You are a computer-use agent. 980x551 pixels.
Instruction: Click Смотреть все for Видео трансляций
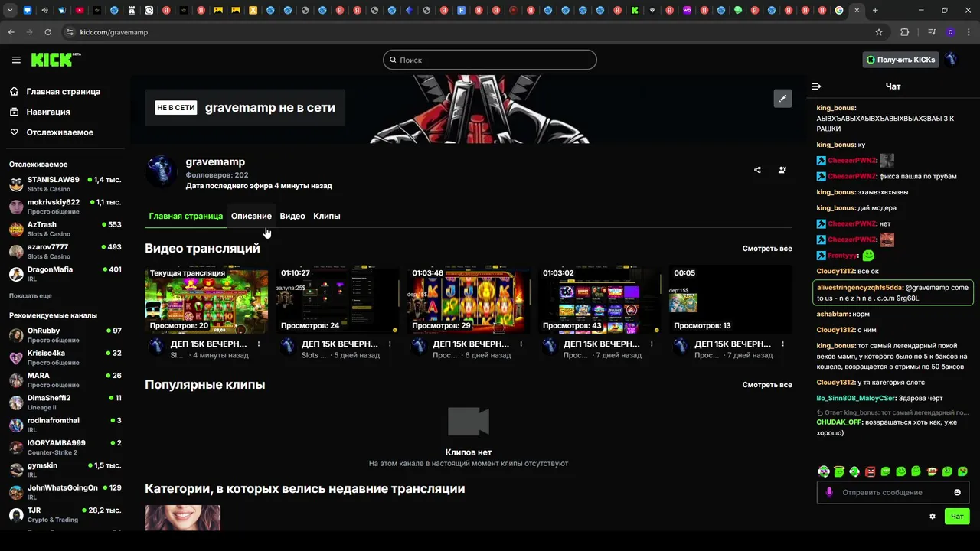click(x=767, y=249)
